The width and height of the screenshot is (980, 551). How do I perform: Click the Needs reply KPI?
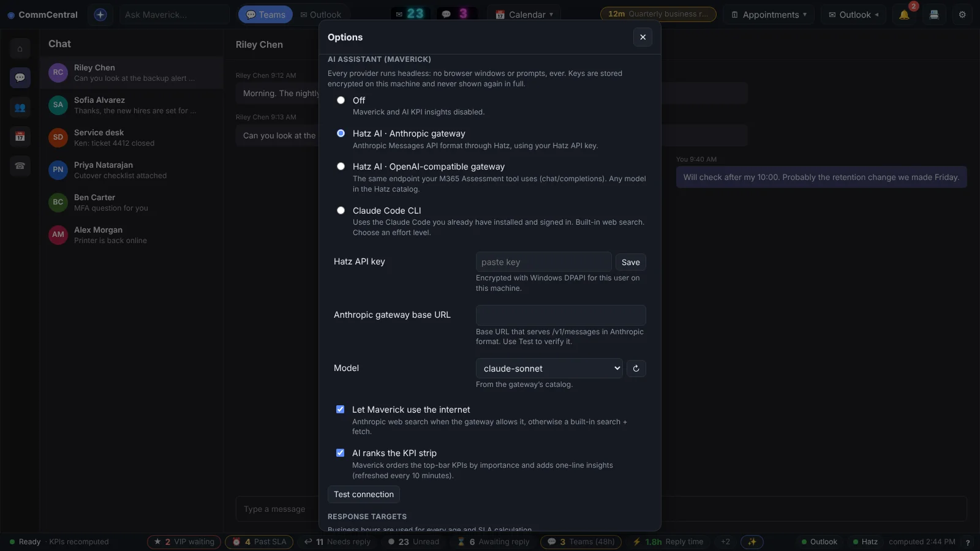pyautogui.click(x=337, y=542)
